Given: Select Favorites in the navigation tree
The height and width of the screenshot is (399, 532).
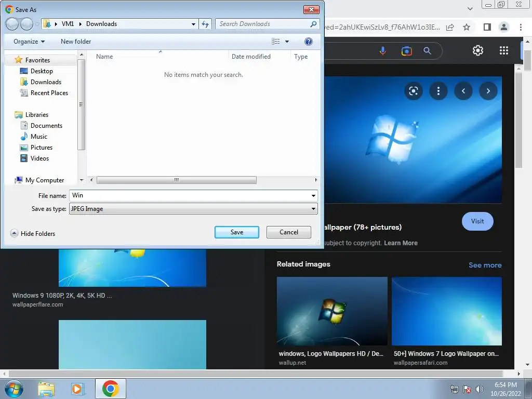Looking at the screenshot, I should point(37,60).
